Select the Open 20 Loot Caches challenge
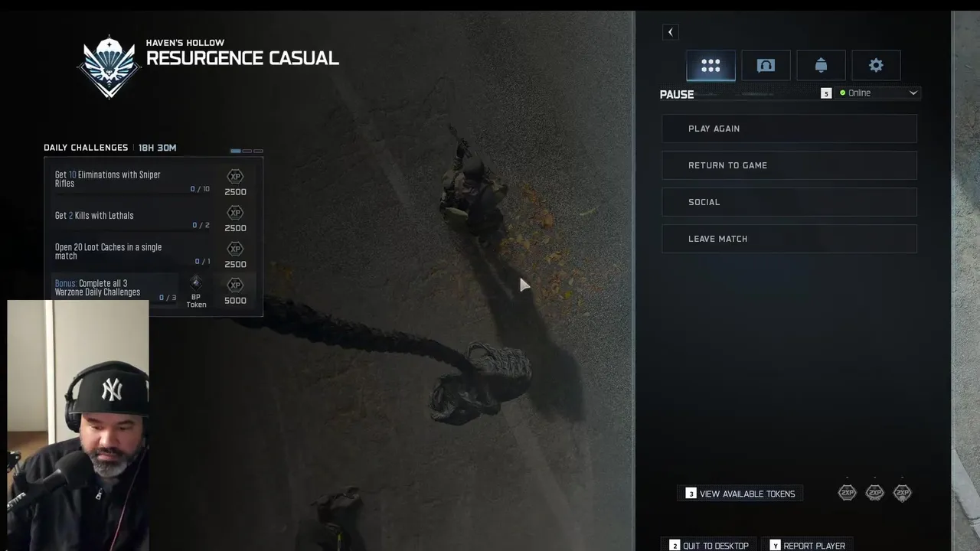The width and height of the screenshot is (980, 551). point(132,254)
